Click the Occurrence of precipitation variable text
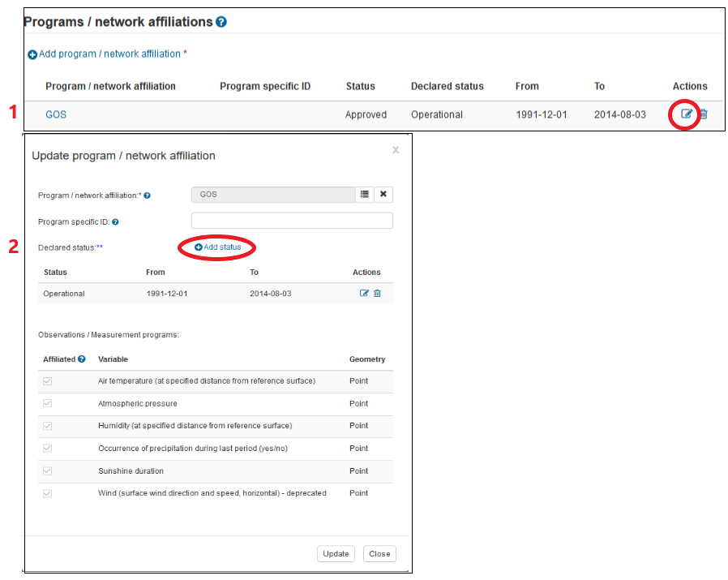Image resolution: width=728 pixels, height=580 pixels. pyautogui.click(x=193, y=449)
